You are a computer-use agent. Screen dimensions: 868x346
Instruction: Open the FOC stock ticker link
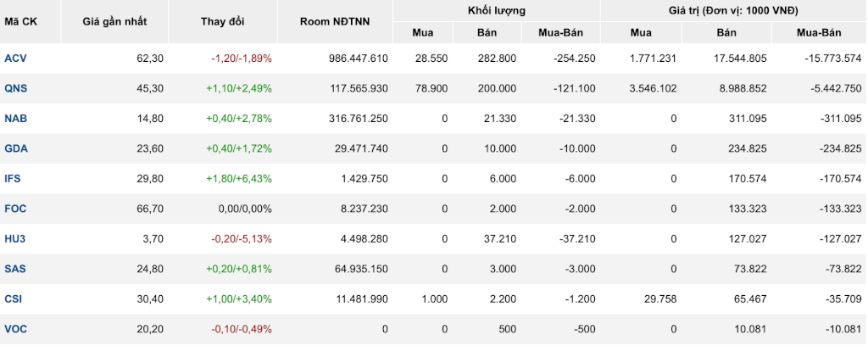pyautogui.click(x=15, y=209)
